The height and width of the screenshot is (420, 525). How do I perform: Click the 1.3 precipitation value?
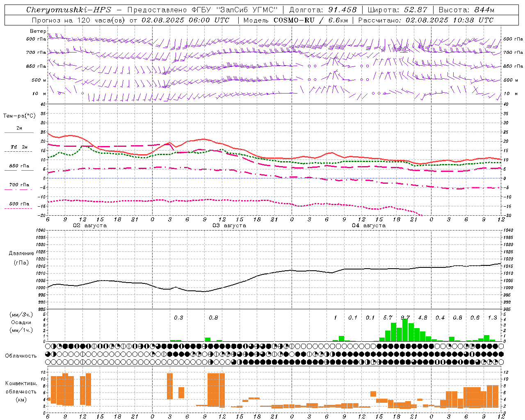point(492,317)
